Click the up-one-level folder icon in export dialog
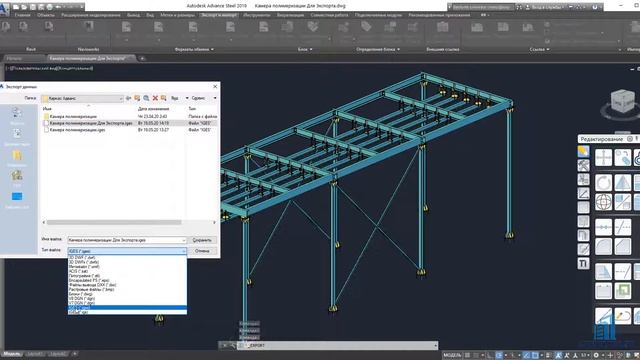Image resolution: width=640 pixels, height=360 pixels. (137, 98)
